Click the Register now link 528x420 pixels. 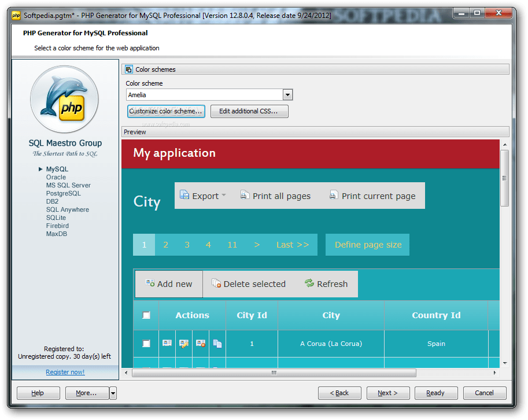pos(65,373)
